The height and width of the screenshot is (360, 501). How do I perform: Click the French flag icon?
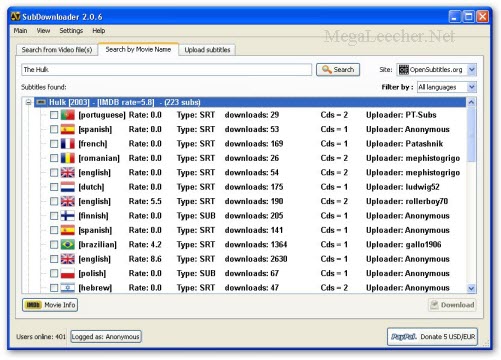point(68,144)
